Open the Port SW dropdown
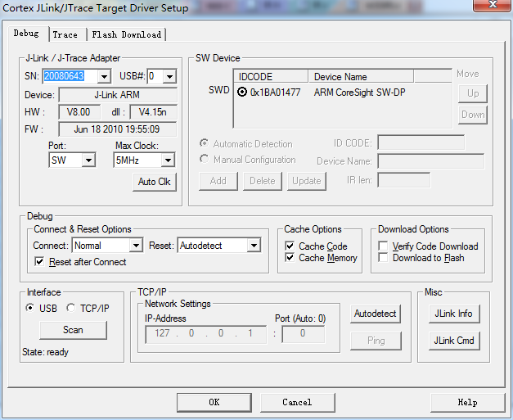 pos(88,160)
